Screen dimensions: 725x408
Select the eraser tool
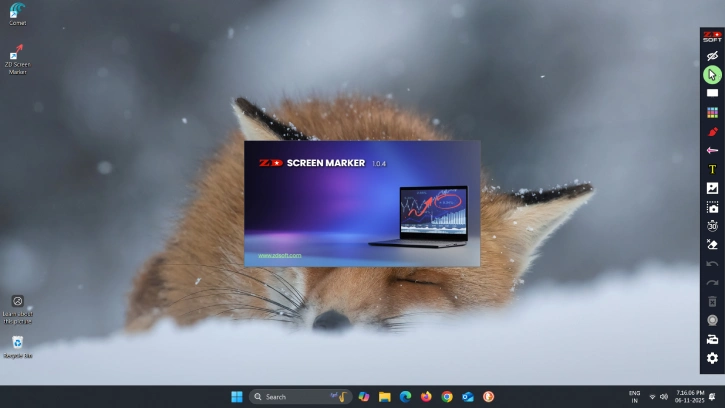pos(712,245)
